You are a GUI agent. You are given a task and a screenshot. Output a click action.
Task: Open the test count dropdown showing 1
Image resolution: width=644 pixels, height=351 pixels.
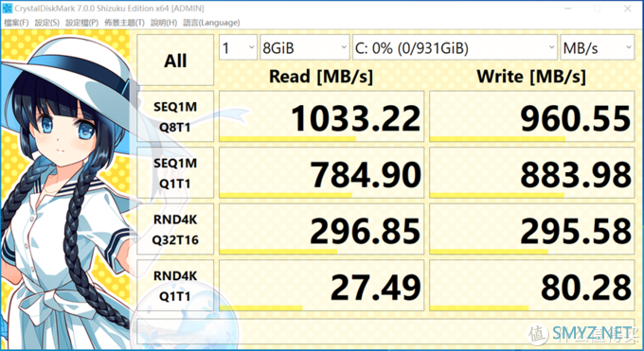coord(238,47)
